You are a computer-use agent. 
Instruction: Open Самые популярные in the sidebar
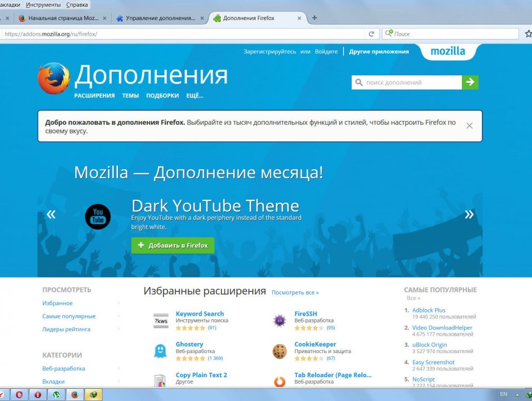pos(69,316)
